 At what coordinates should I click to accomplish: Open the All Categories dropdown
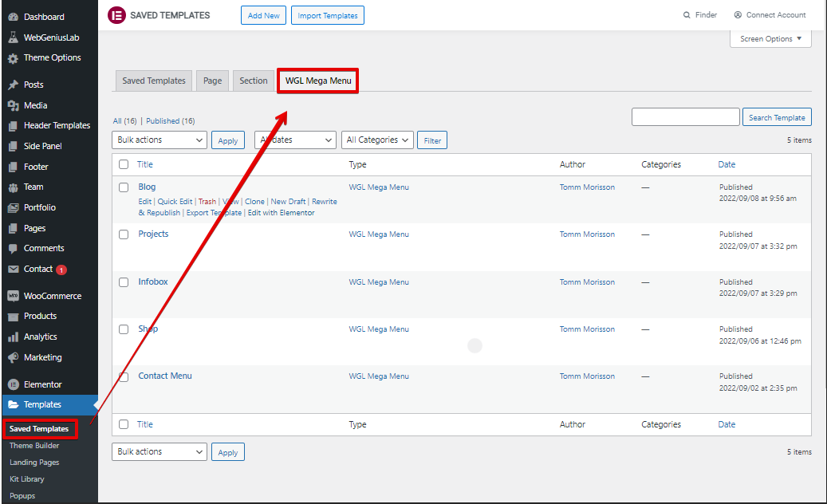point(378,140)
